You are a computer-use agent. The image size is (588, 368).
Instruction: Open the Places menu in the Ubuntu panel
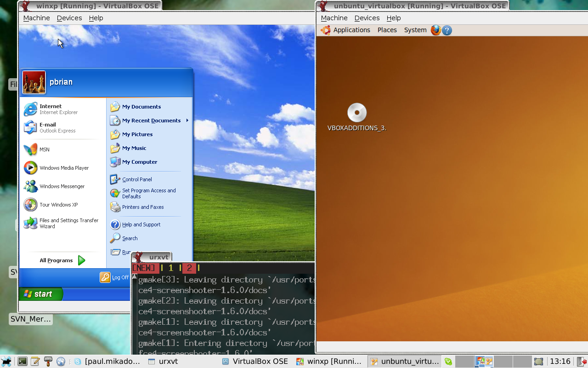(387, 30)
